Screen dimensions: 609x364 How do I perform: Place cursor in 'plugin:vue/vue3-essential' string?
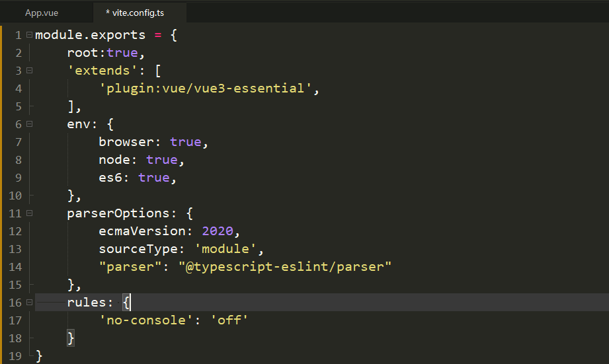(x=205, y=89)
